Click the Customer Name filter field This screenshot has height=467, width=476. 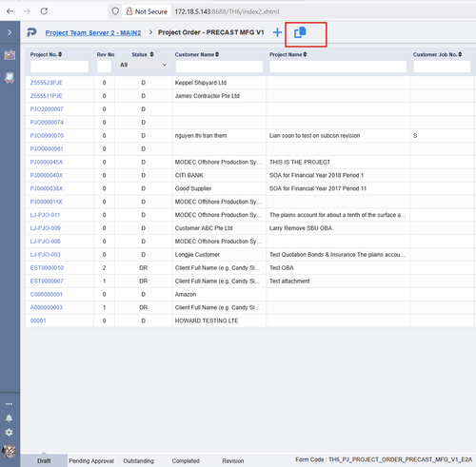219,67
